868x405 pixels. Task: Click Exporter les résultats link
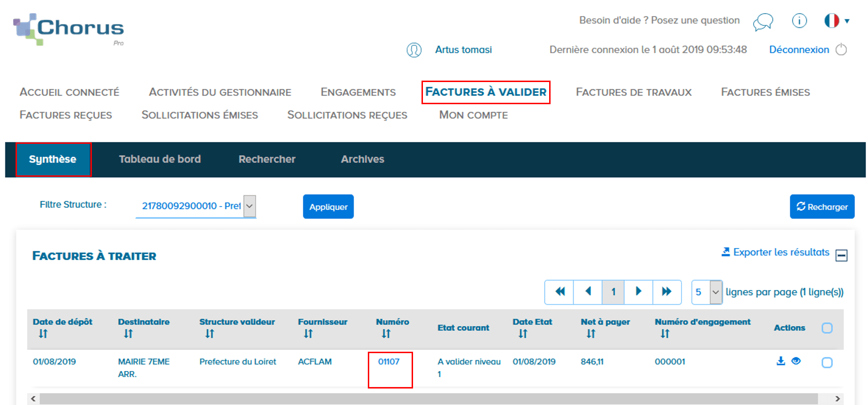point(775,252)
